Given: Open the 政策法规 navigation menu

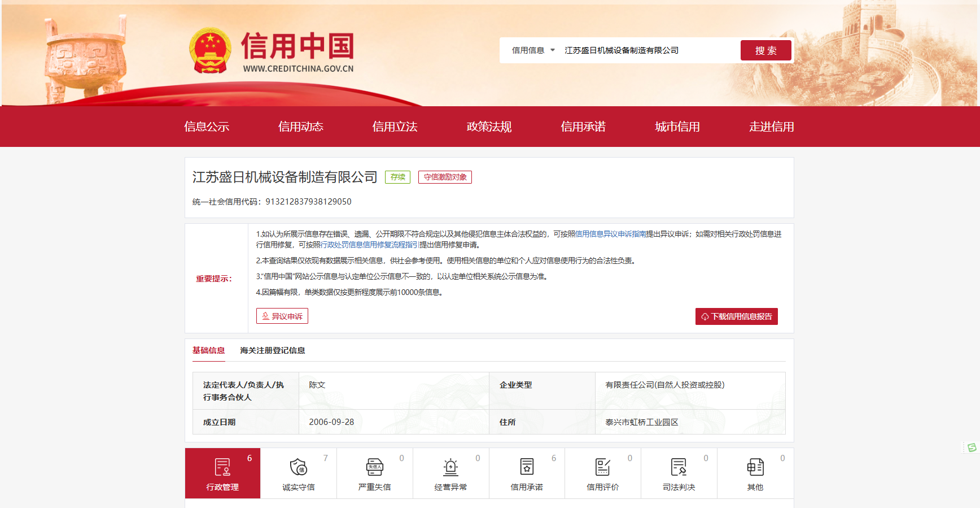Looking at the screenshot, I should [x=489, y=127].
